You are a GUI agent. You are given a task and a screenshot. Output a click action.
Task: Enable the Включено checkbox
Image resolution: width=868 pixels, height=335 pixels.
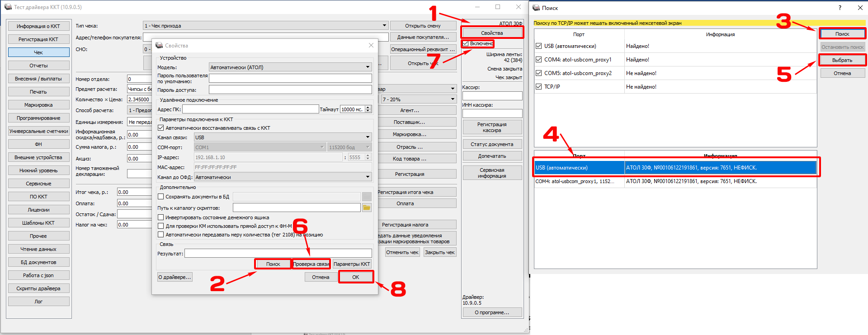click(x=466, y=43)
